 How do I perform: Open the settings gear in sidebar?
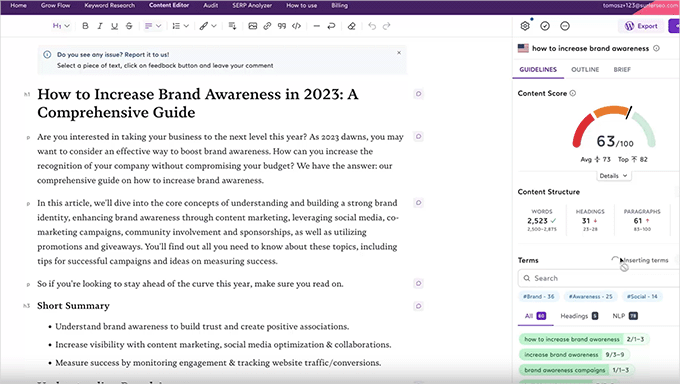(x=525, y=26)
